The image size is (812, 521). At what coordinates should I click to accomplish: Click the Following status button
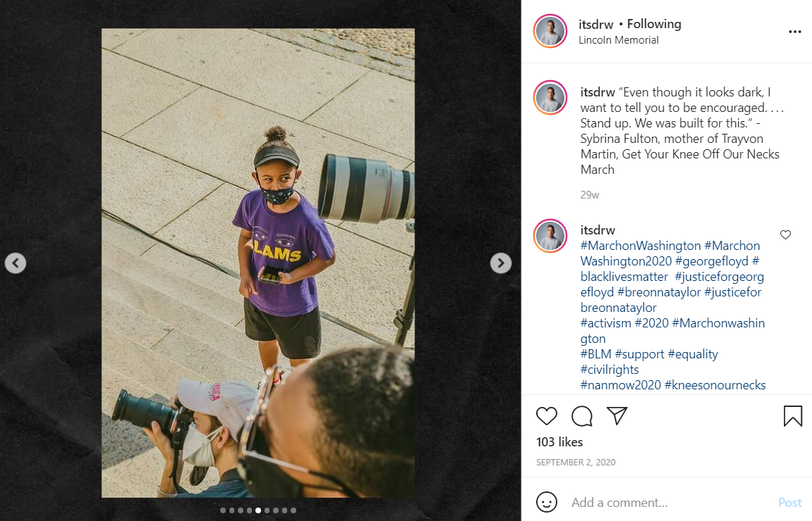click(x=654, y=24)
